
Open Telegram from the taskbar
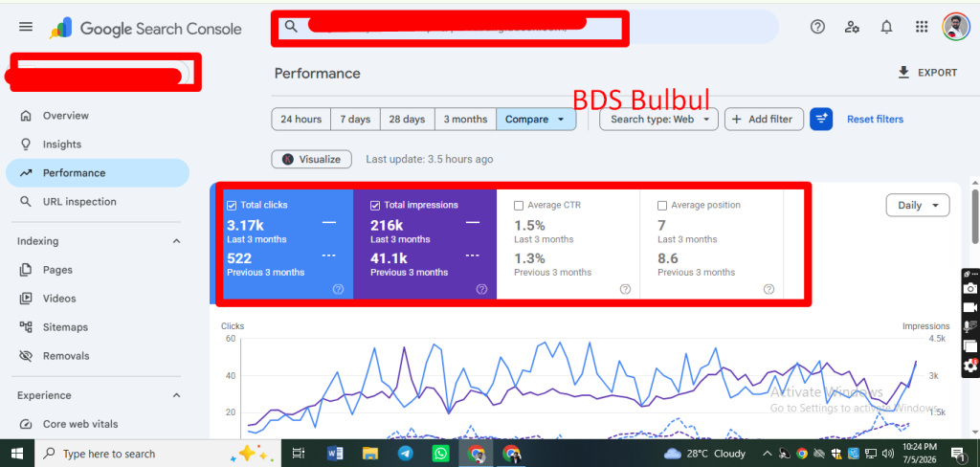tap(405, 454)
